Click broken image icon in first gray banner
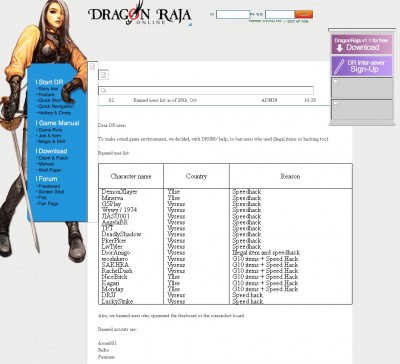The height and width of the screenshot is (364, 400). tap(336, 82)
